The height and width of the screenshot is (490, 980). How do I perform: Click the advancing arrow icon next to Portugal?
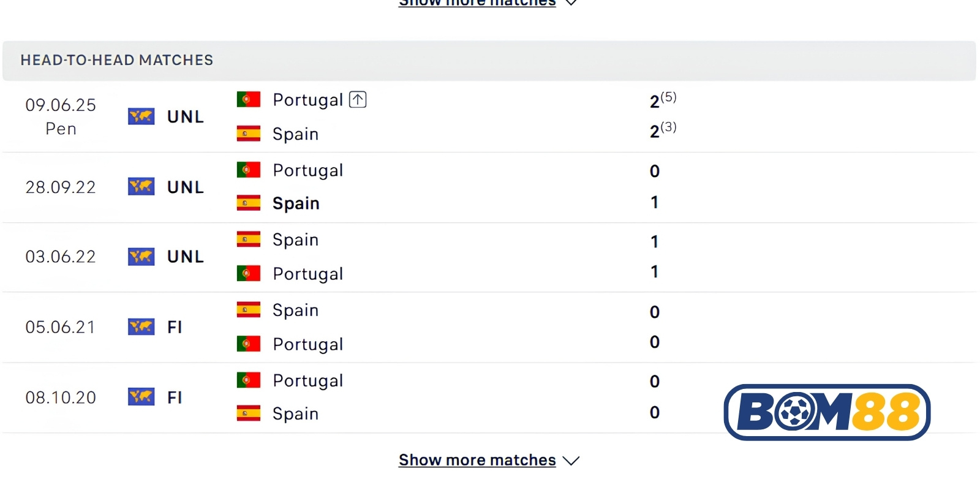point(358,99)
